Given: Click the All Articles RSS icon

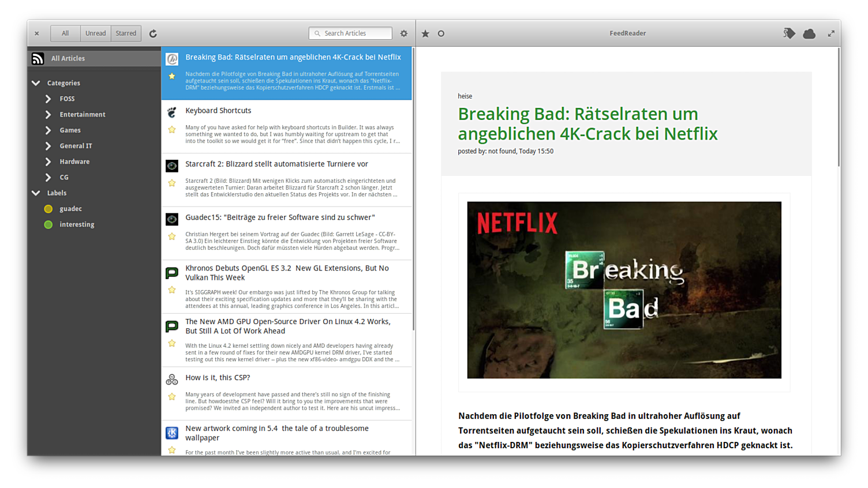Looking at the screenshot, I should coord(38,58).
